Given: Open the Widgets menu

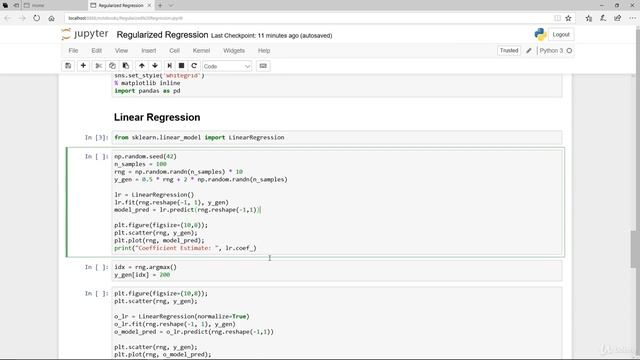Looking at the screenshot, I should tap(234, 51).
